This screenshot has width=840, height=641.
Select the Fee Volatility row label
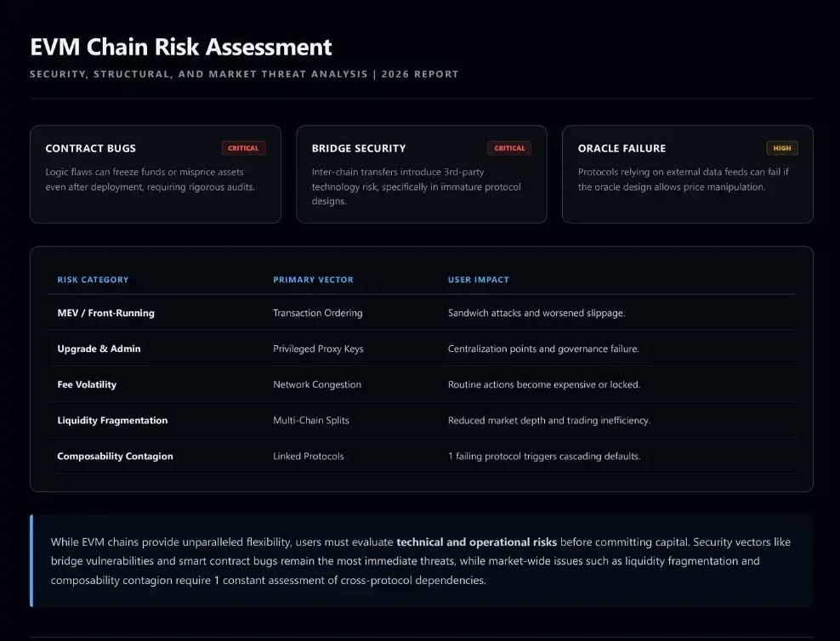pos(87,384)
